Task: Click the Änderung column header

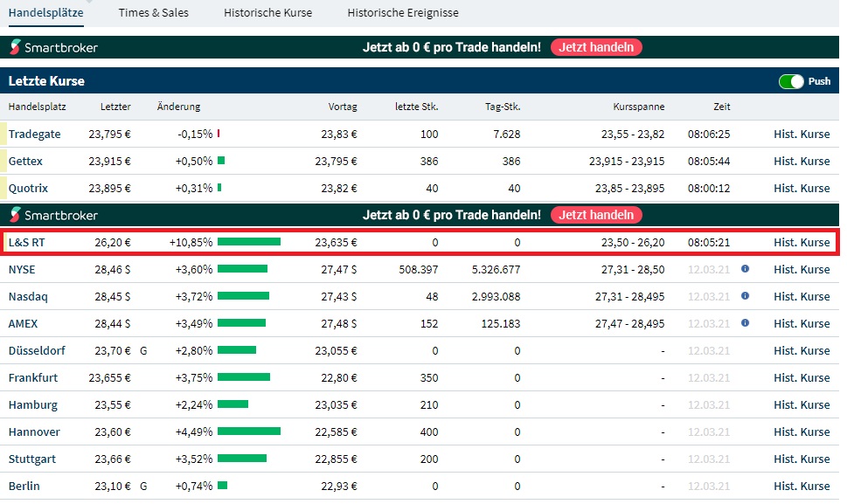Action: point(178,107)
